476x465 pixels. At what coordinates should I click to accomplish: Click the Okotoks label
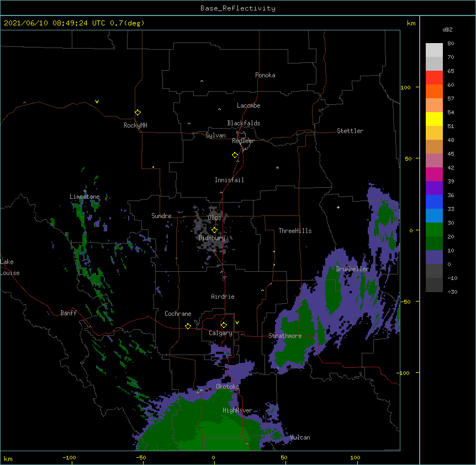pyautogui.click(x=228, y=387)
